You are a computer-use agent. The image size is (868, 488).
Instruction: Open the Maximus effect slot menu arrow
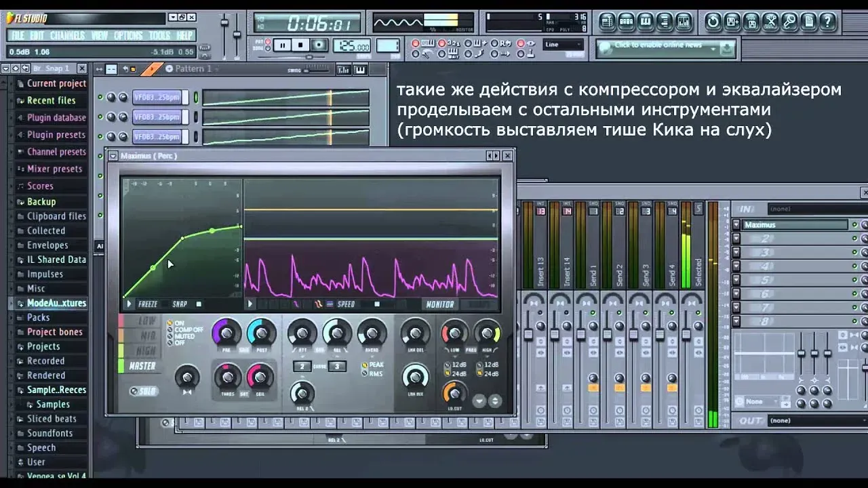pos(737,225)
